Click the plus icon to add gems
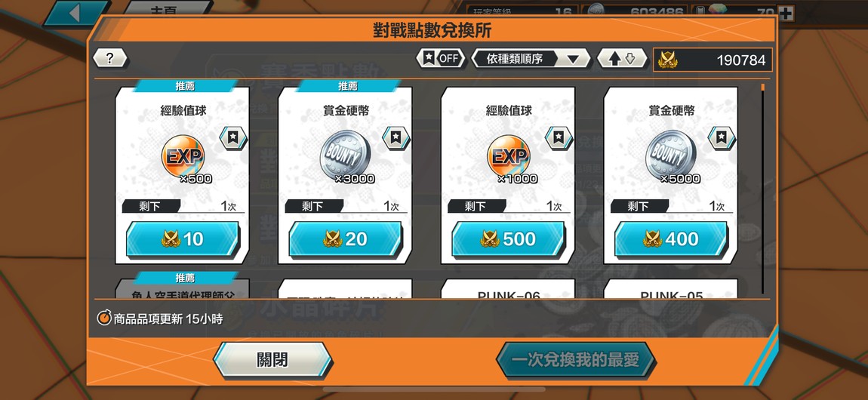This screenshot has height=400, width=868. (x=786, y=12)
